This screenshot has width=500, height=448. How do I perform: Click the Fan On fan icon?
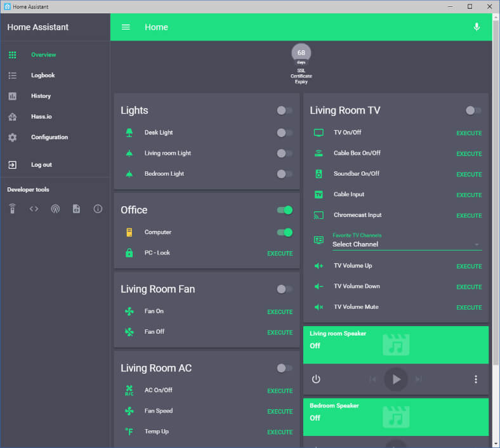tap(129, 311)
